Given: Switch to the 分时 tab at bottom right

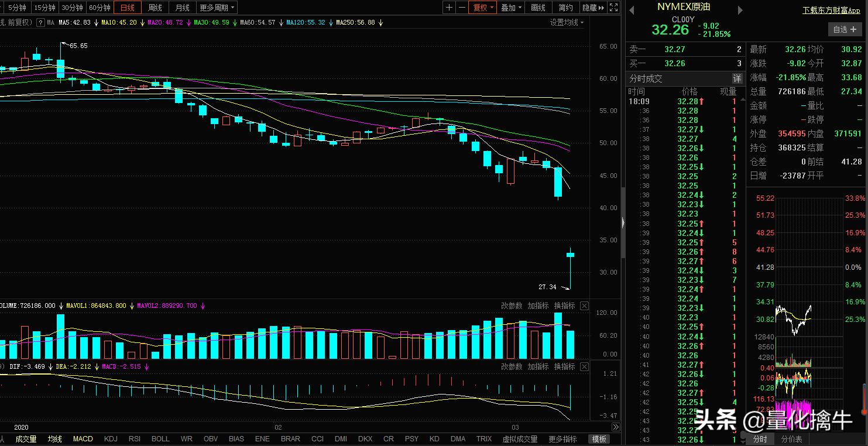Looking at the screenshot, I should point(760,439).
